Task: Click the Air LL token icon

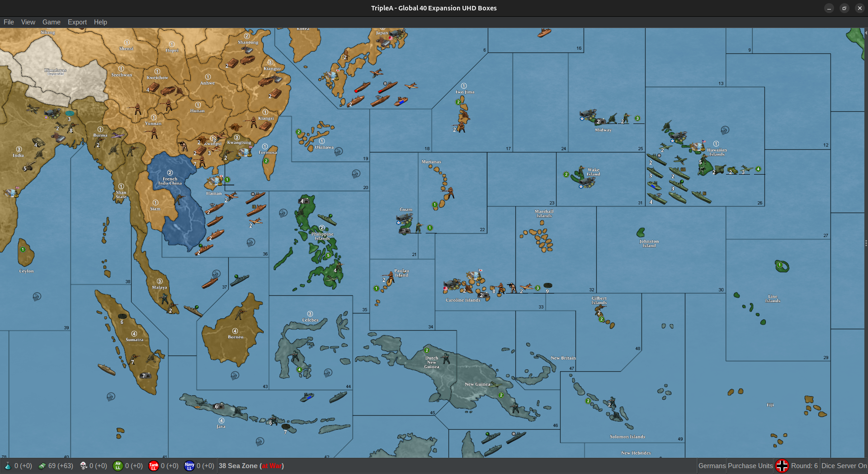Action: (118, 466)
